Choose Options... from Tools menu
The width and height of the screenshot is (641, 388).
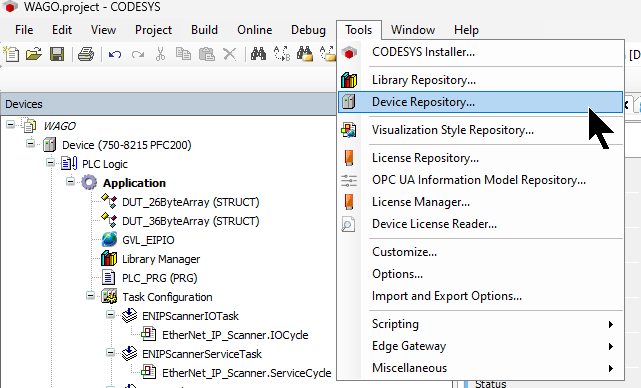480,274
